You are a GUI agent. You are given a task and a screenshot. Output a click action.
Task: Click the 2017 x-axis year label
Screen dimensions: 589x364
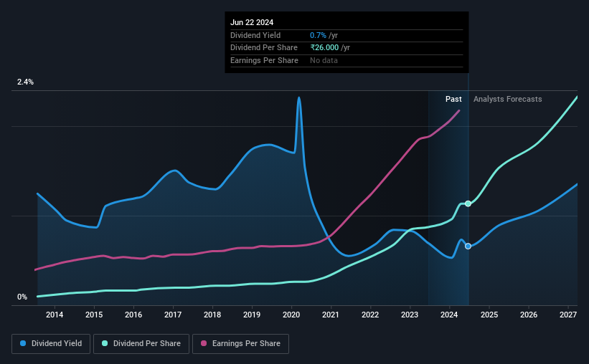point(173,315)
